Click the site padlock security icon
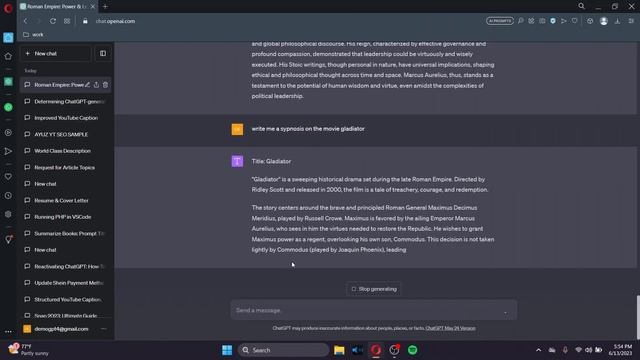This screenshot has height=360, width=640. tap(85, 21)
